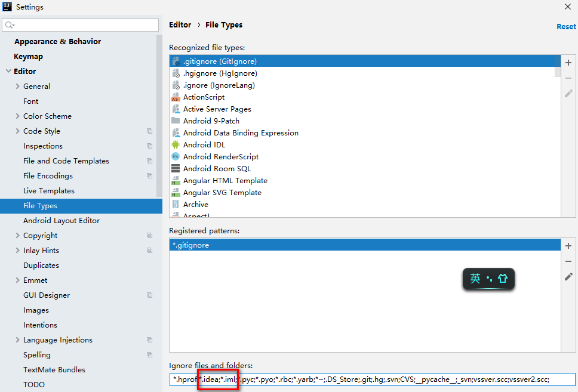The image size is (578, 392).
Task: Remove the selected recognized file type
Action: pyautogui.click(x=568, y=78)
